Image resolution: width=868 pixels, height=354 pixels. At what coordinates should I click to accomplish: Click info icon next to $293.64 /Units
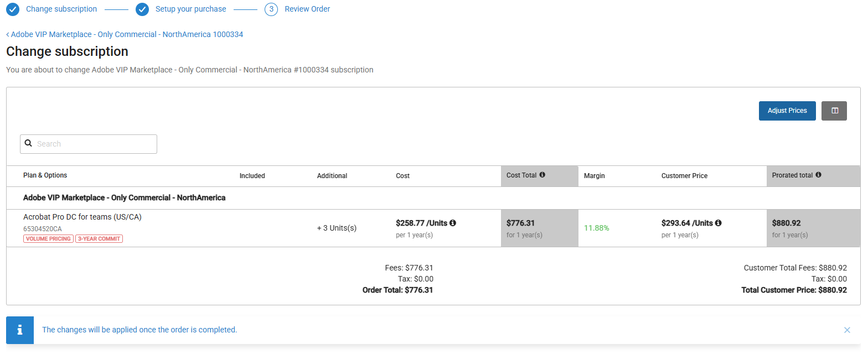[x=719, y=223]
